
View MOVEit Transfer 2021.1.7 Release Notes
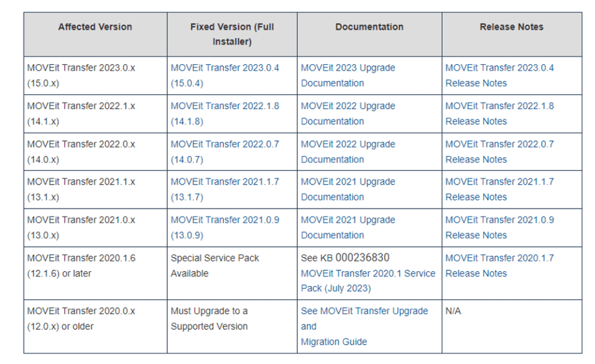coord(499,189)
